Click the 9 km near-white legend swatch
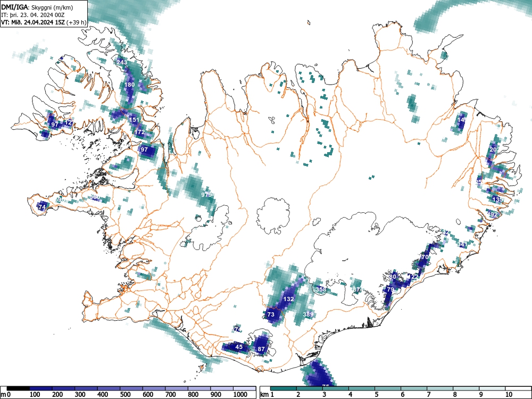Viewport: 532px width, 399px height. click(x=492, y=388)
